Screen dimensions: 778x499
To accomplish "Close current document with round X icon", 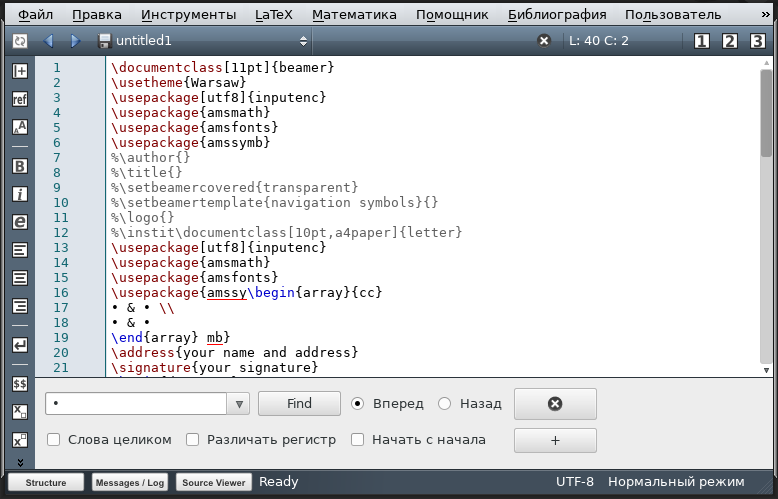I will pos(544,41).
